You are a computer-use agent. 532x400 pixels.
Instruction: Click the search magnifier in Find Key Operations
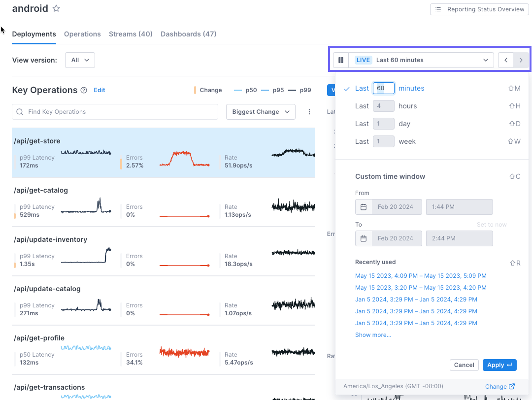coord(20,112)
